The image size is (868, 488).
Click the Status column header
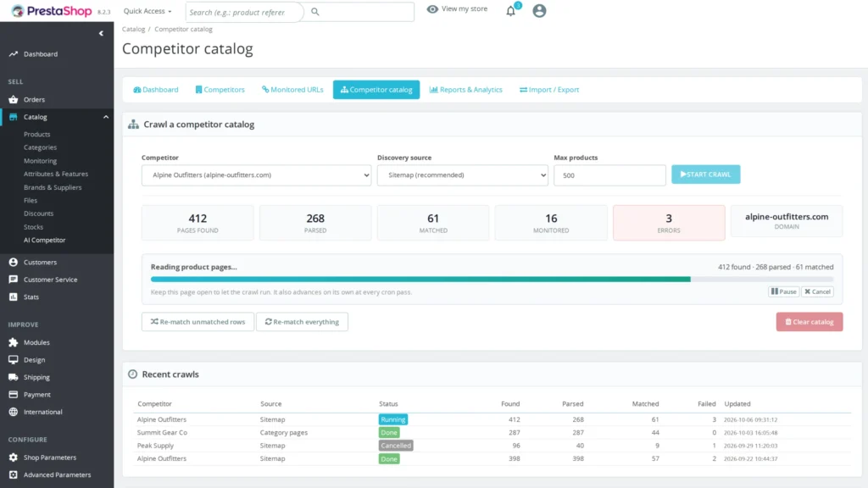pyautogui.click(x=388, y=404)
